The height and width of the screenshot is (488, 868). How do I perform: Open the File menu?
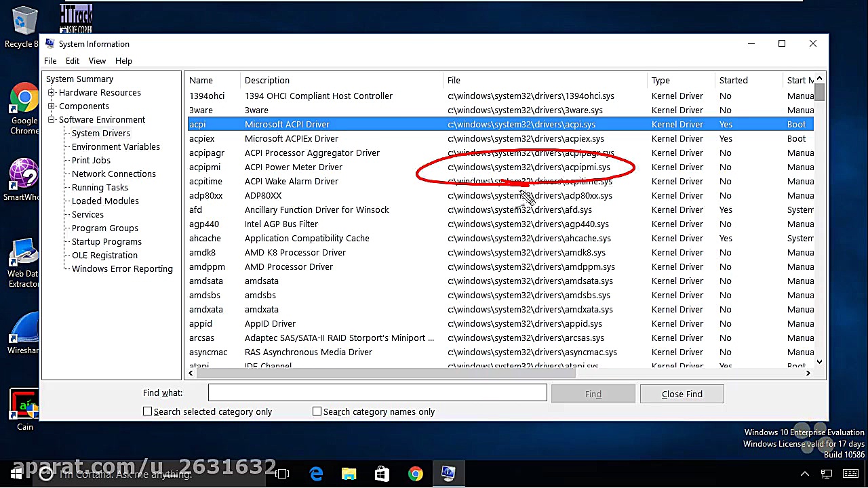click(50, 60)
